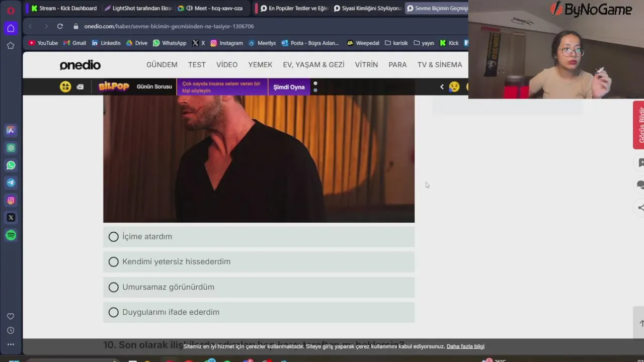Open the Bilpop logo link
The height and width of the screenshot is (362, 644).
pyautogui.click(x=114, y=86)
